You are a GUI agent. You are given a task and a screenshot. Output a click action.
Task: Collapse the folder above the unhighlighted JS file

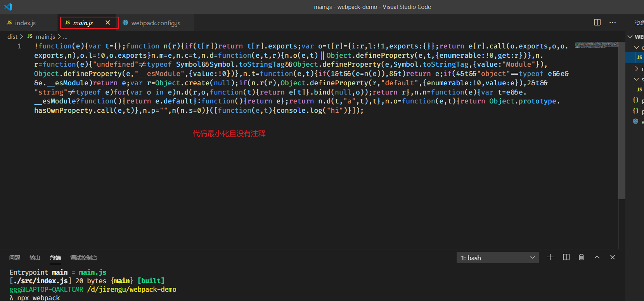(x=636, y=79)
